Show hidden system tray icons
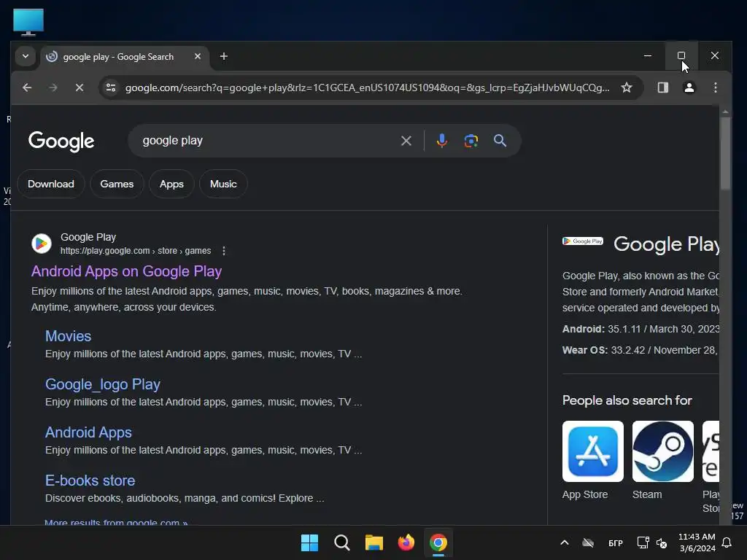The height and width of the screenshot is (560, 747). (x=564, y=542)
